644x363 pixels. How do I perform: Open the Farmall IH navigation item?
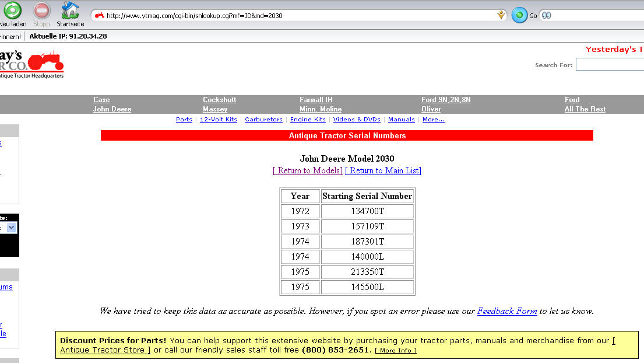[316, 100]
